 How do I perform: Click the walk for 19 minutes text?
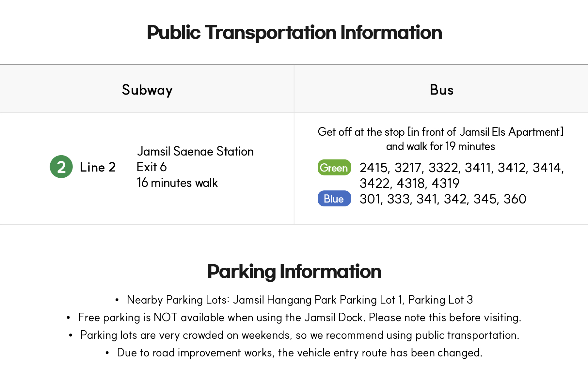(x=440, y=146)
